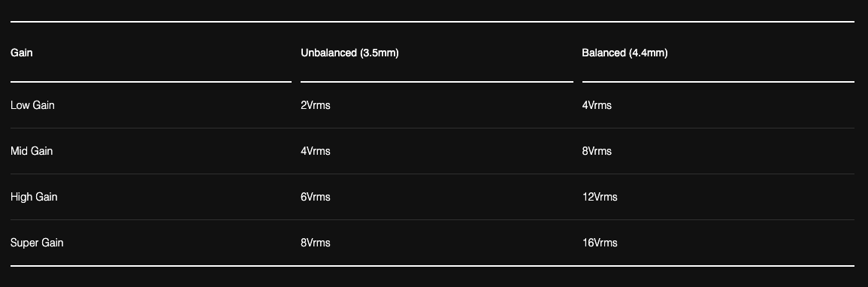Select the 2Vrms cell in the Low Gain row
The image size is (868, 287).
(316, 105)
